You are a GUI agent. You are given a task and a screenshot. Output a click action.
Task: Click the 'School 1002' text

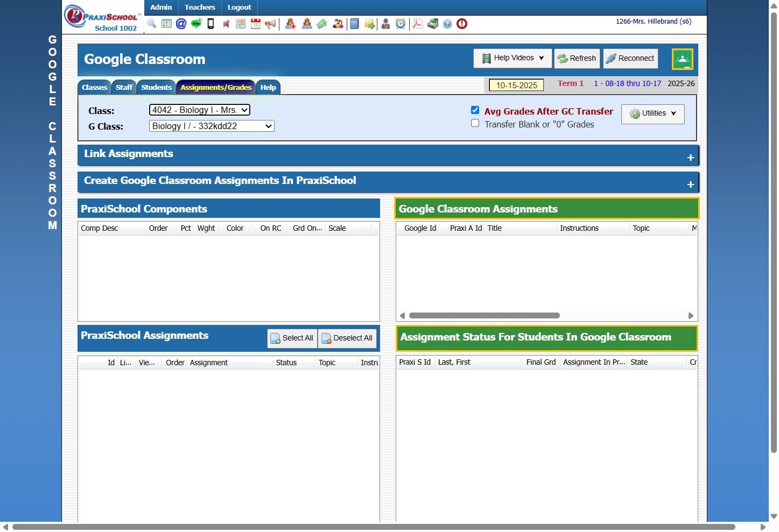pyautogui.click(x=116, y=29)
